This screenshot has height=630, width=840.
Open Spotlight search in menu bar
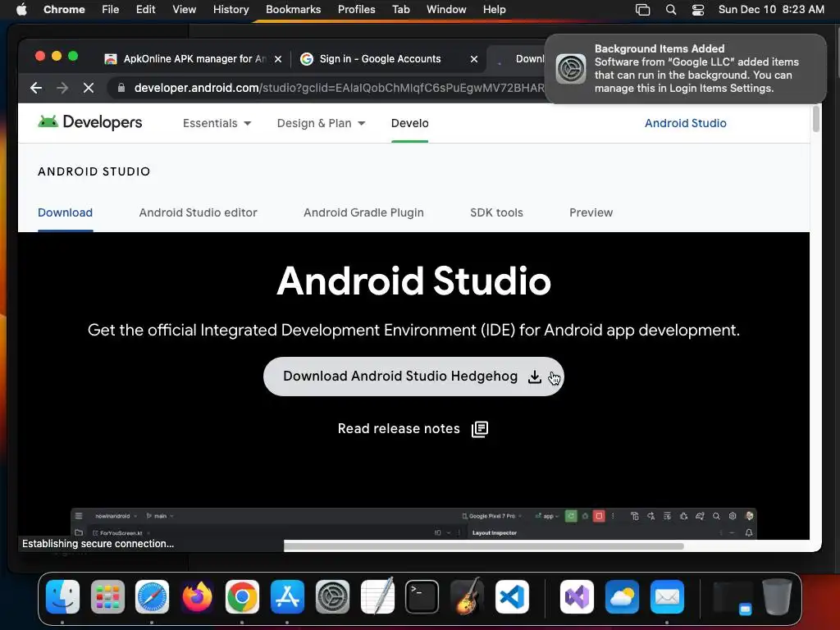pos(671,10)
